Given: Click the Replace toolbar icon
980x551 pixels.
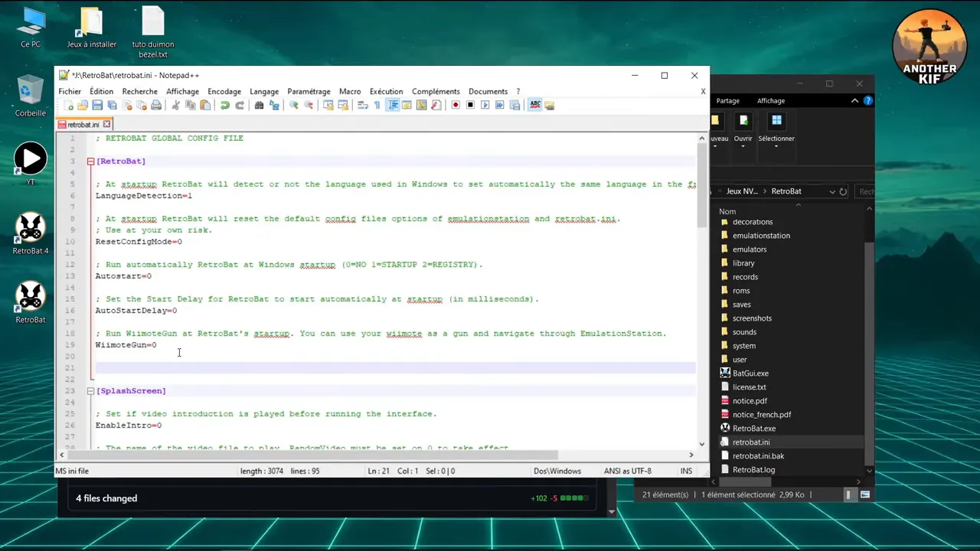Looking at the screenshot, I should (274, 106).
